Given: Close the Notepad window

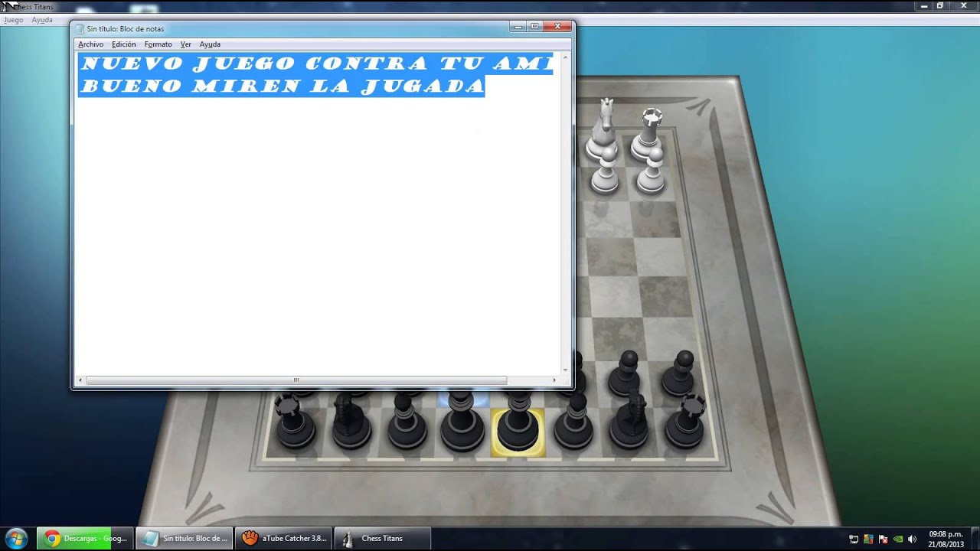Looking at the screenshot, I should (x=558, y=27).
